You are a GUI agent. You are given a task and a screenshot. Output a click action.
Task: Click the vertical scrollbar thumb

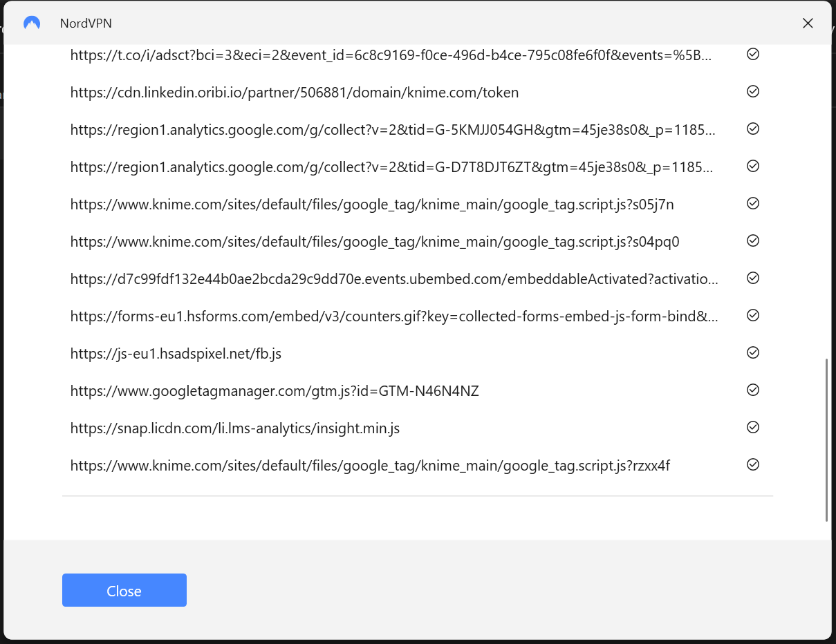[827, 440]
